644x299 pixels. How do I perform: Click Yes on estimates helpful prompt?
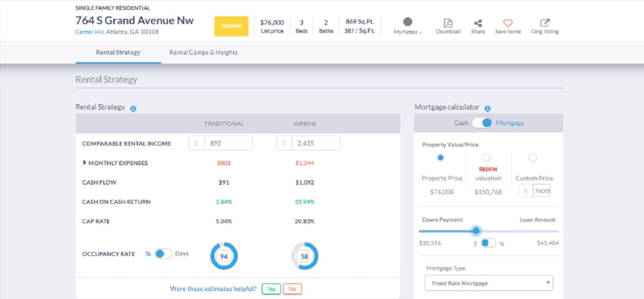[x=271, y=289]
